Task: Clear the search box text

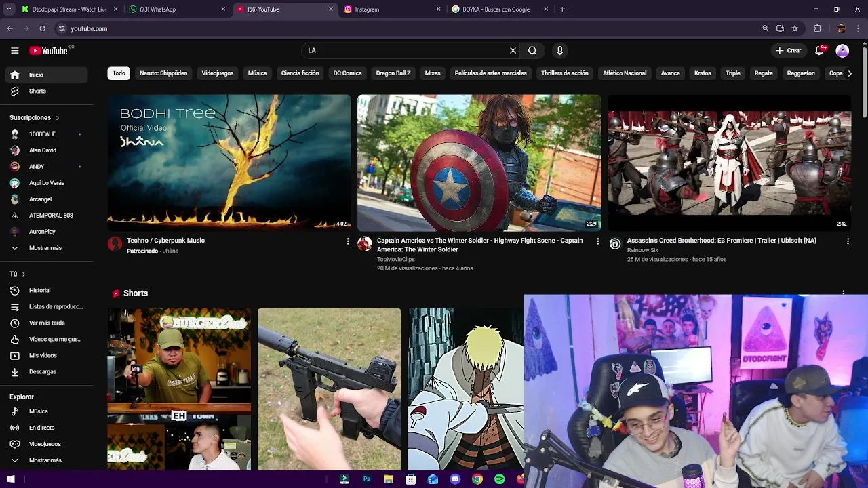Action: click(513, 50)
